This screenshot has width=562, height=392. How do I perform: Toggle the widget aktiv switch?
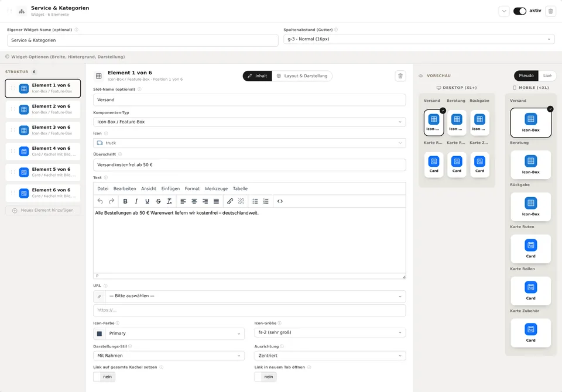pos(520,11)
